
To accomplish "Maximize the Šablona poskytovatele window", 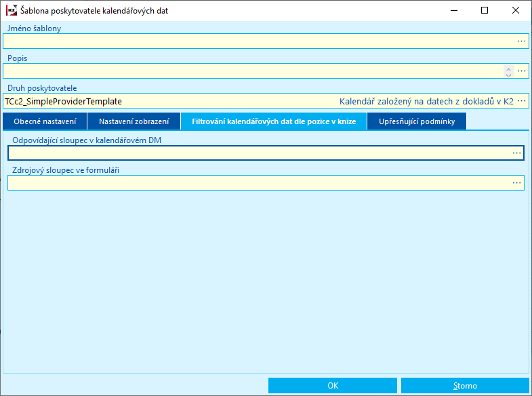I will [485, 11].
